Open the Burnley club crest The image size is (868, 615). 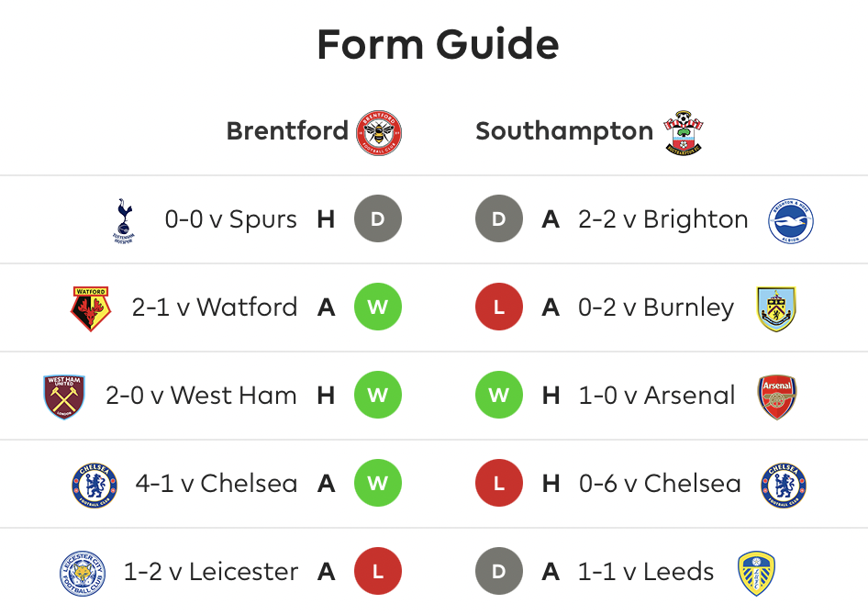pyautogui.click(x=776, y=308)
